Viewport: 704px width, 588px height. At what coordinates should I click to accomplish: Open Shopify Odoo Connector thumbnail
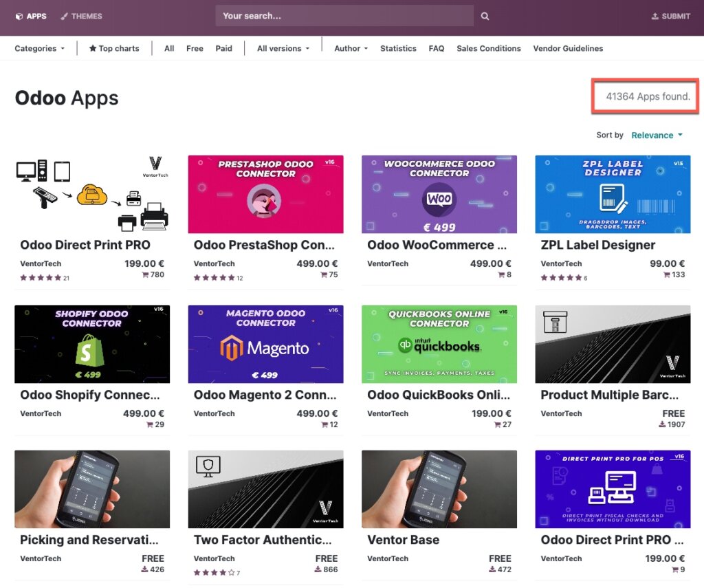[92, 344]
